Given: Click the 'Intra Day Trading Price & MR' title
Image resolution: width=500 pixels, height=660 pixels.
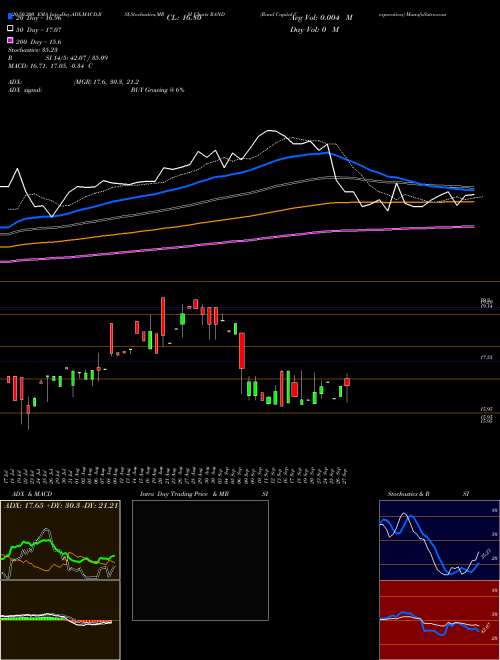Looking at the screenshot, I should point(184,494).
